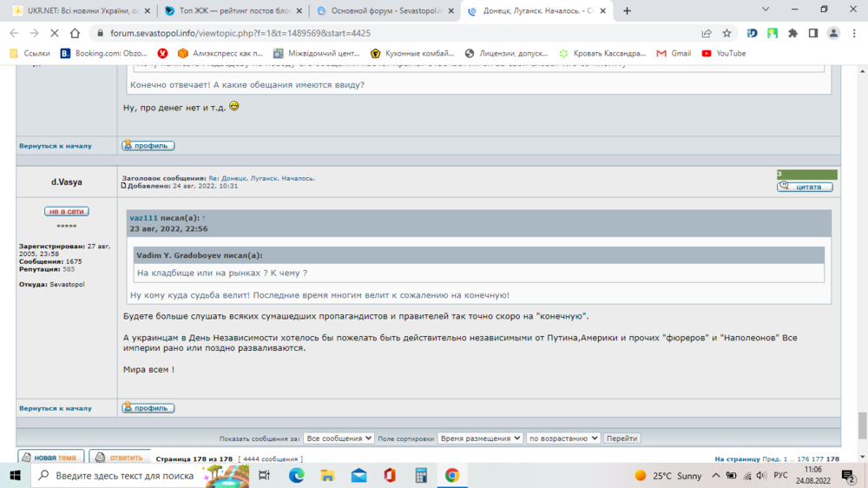
Task: Open the Booking.com bookmark
Action: 104,53
